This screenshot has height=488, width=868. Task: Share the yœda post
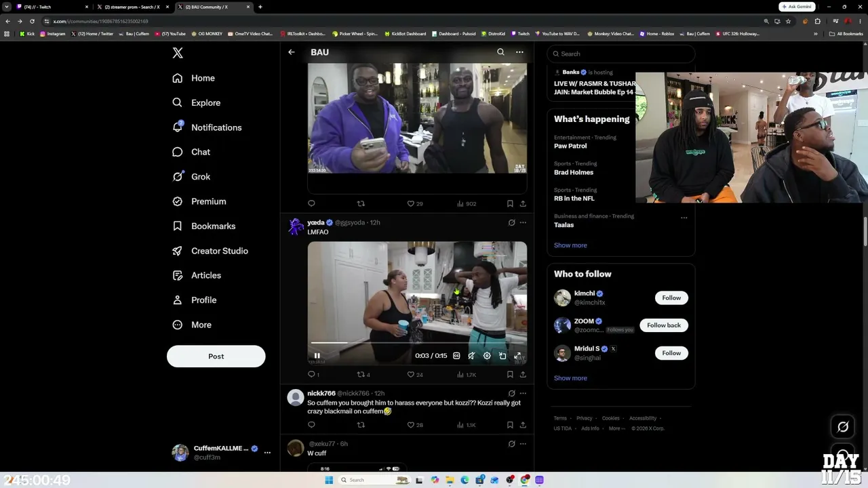[523, 374]
